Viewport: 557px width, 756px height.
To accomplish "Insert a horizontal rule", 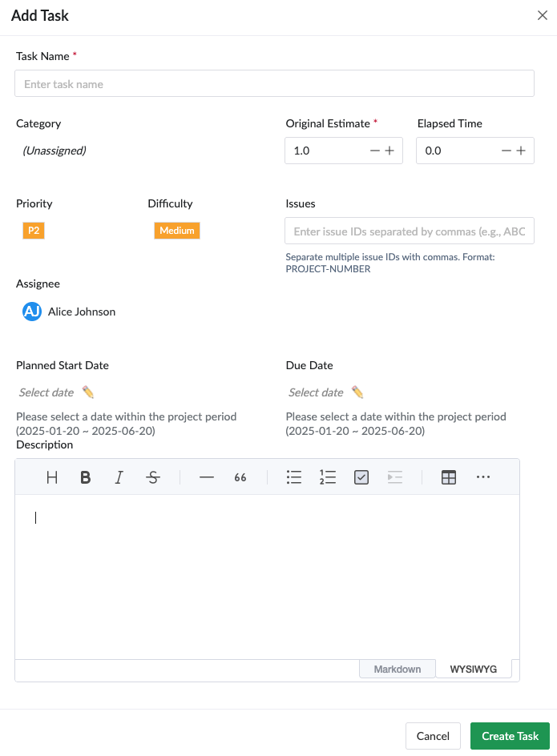I will pyautogui.click(x=206, y=477).
